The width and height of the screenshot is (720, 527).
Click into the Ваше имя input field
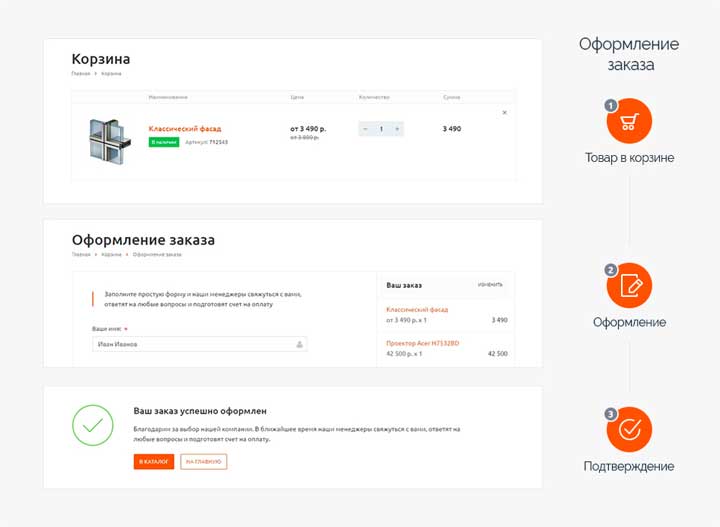pyautogui.click(x=190, y=344)
